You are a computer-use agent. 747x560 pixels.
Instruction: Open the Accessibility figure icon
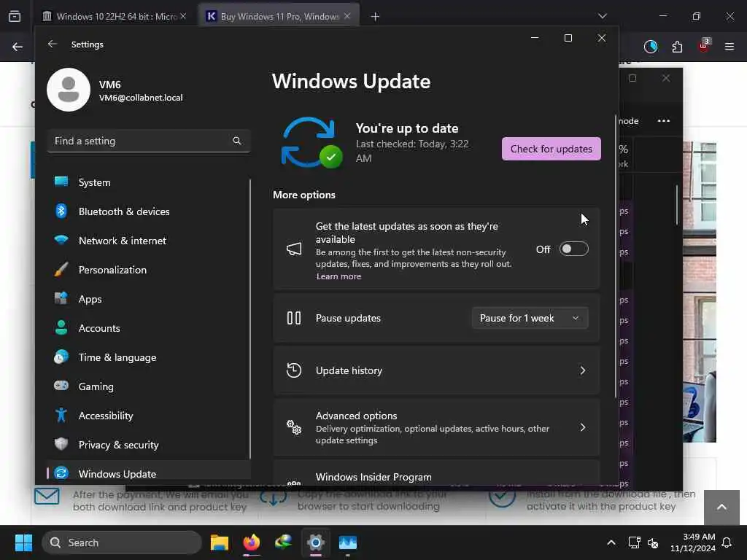tap(61, 415)
